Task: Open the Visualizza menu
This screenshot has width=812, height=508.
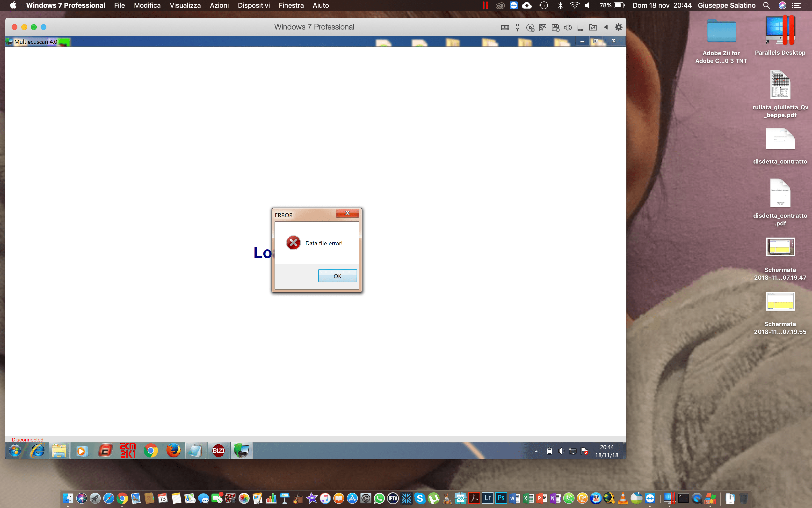Action: tap(185, 5)
